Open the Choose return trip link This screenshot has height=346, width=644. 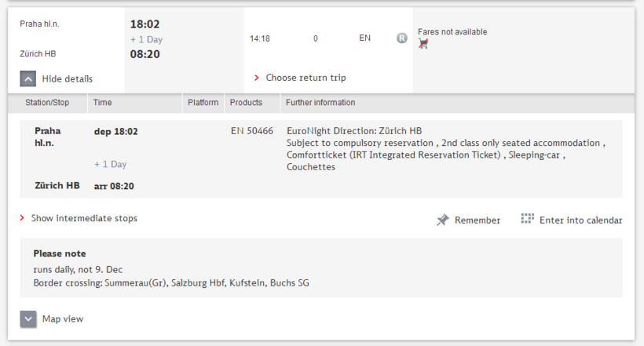(x=306, y=78)
